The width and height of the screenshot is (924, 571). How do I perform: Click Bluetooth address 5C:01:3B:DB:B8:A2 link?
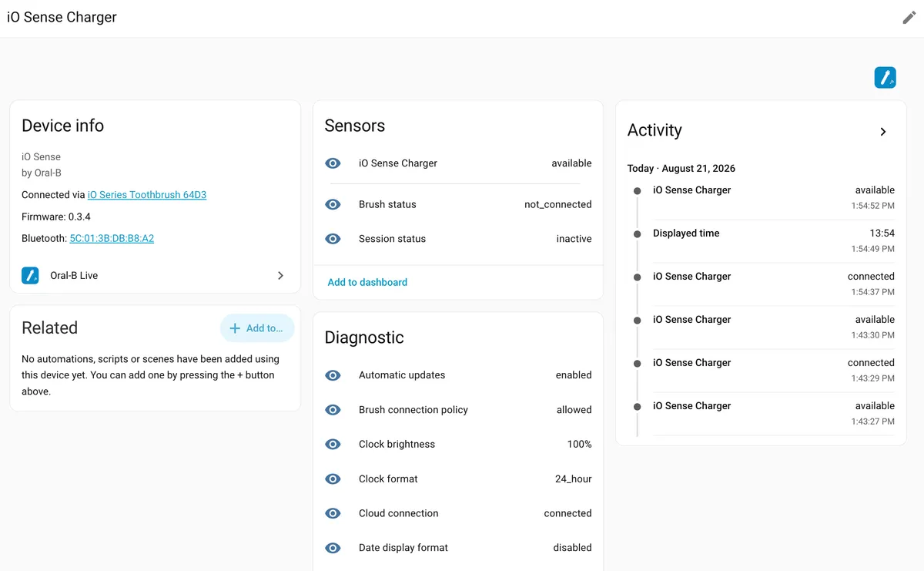tap(112, 238)
